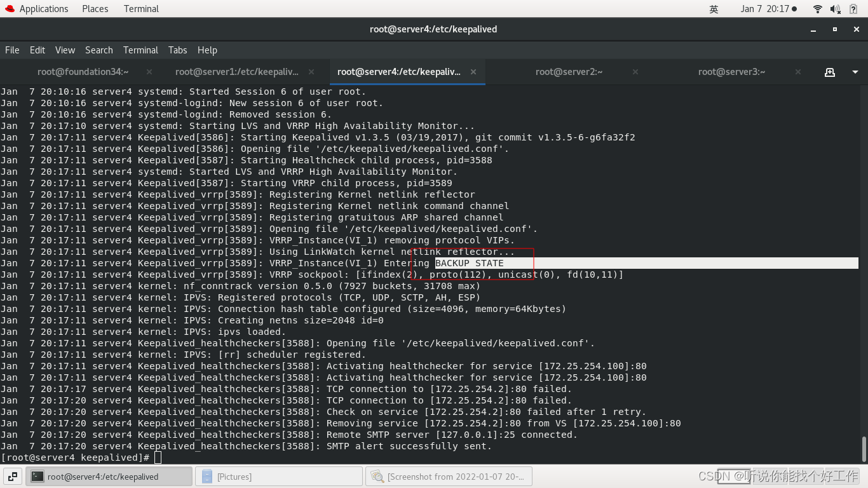The width and height of the screenshot is (868, 488).
Task: Click the 'VRRP sockpool' log line
Action: point(312,274)
